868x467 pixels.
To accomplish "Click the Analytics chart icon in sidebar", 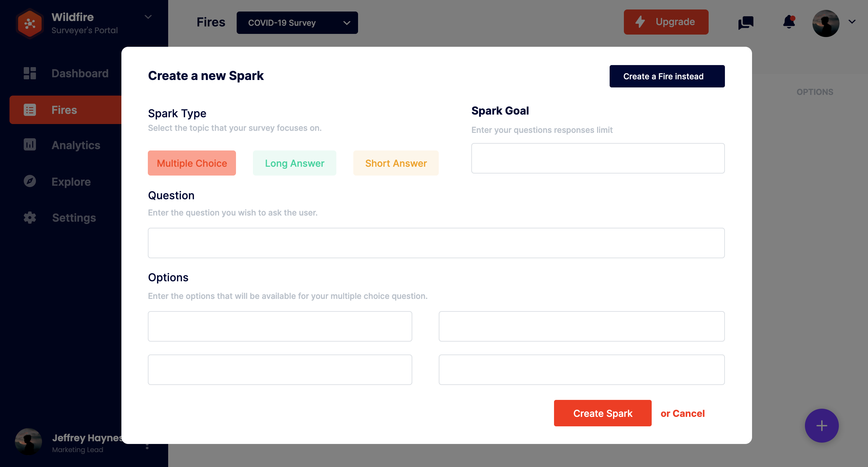I will pyautogui.click(x=30, y=145).
